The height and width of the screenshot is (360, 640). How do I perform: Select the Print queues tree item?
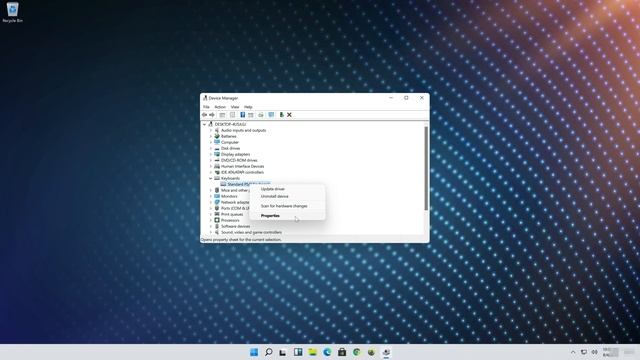(x=232, y=214)
